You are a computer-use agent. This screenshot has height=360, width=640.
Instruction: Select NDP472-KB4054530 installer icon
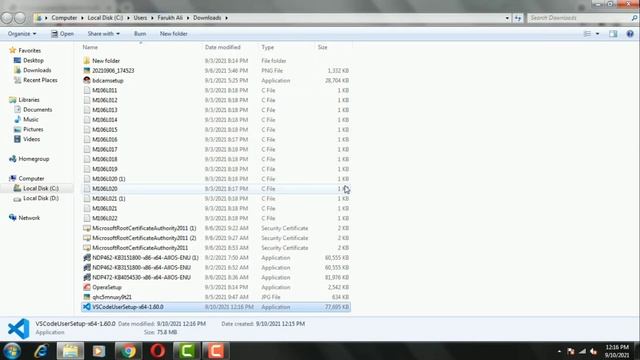click(87, 277)
